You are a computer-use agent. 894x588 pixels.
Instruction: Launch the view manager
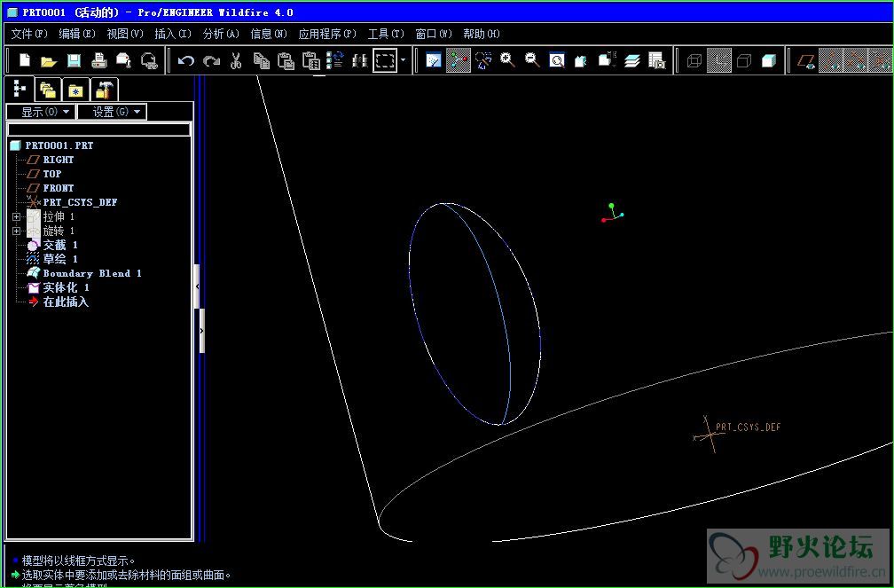click(657, 60)
